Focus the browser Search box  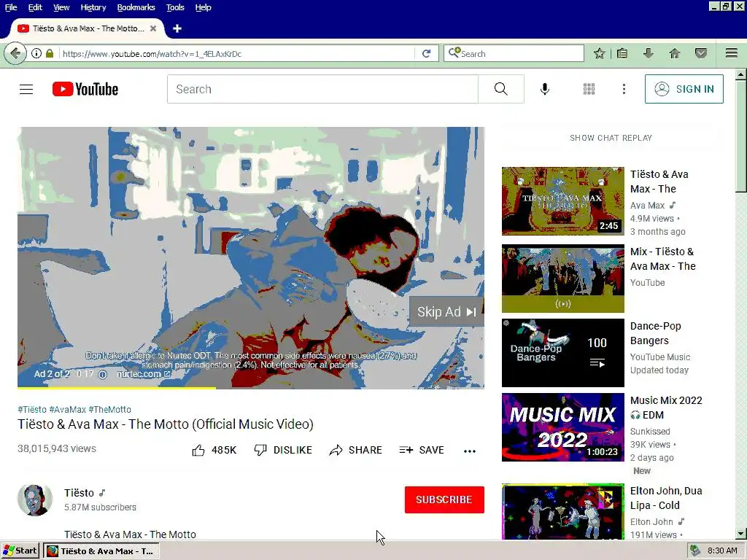pos(514,53)
